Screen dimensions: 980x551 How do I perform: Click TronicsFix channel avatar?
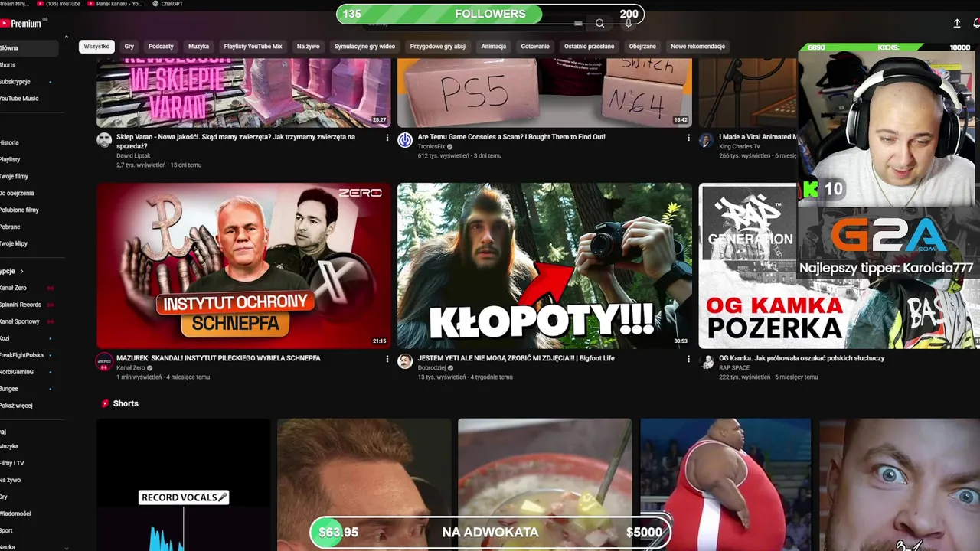(x=405, y=140)
